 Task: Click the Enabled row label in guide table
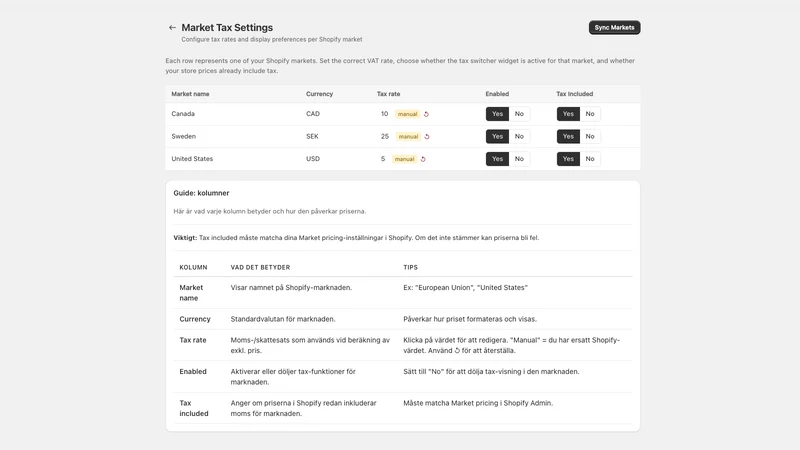(x=193, y=371)
